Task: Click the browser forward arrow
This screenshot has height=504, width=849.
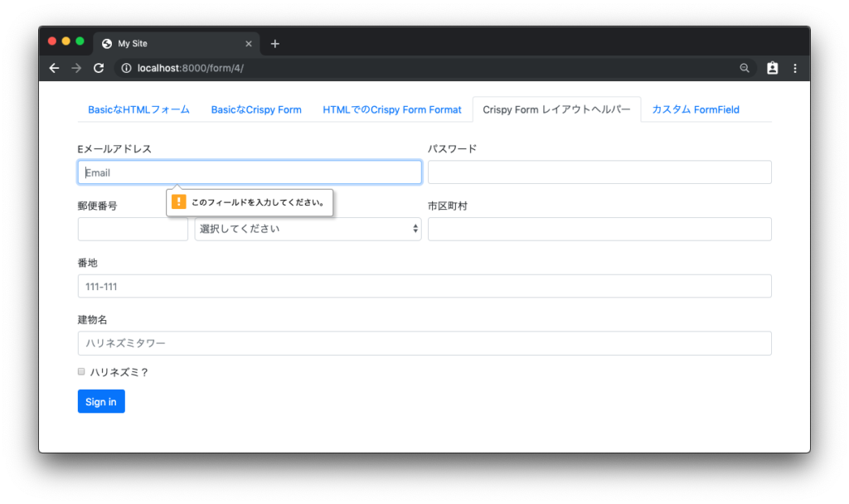Action: (x=76, y=68)
